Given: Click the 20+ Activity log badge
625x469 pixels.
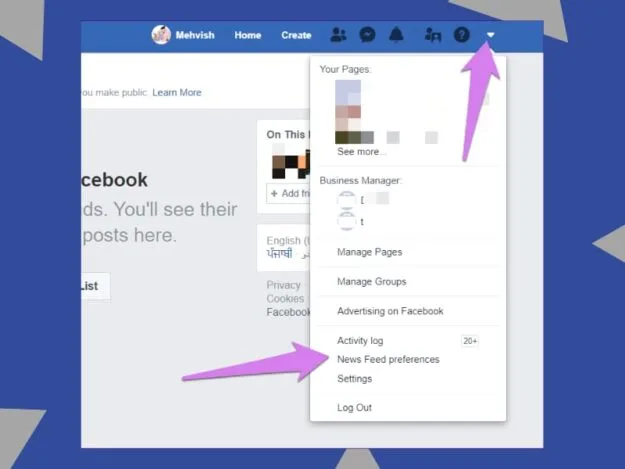Looking at the screenshot, I should (x=470, y=341).
